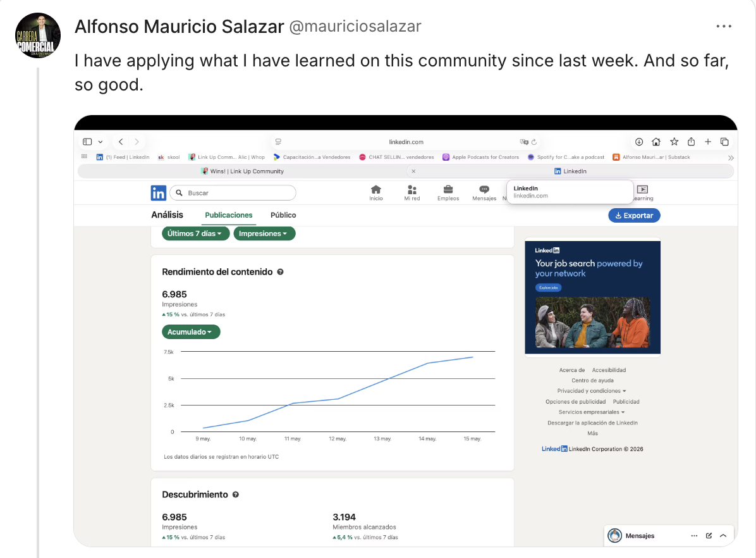Open the Alfonso Mauri...ar Substack bookmark

coord(651,158)
